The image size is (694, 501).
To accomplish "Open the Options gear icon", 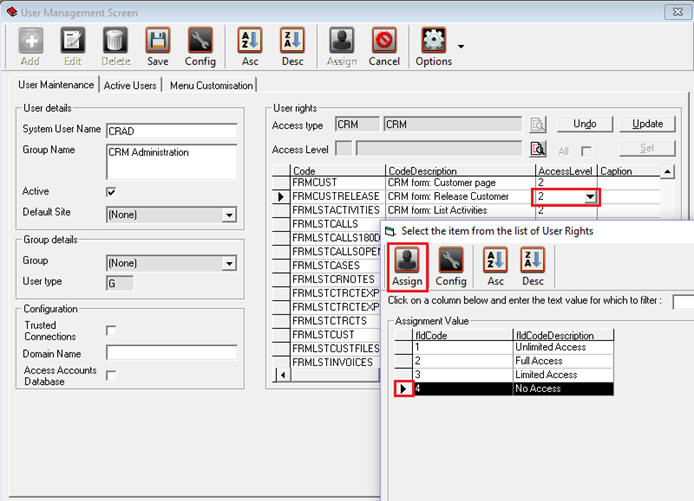I will (434, 41).
